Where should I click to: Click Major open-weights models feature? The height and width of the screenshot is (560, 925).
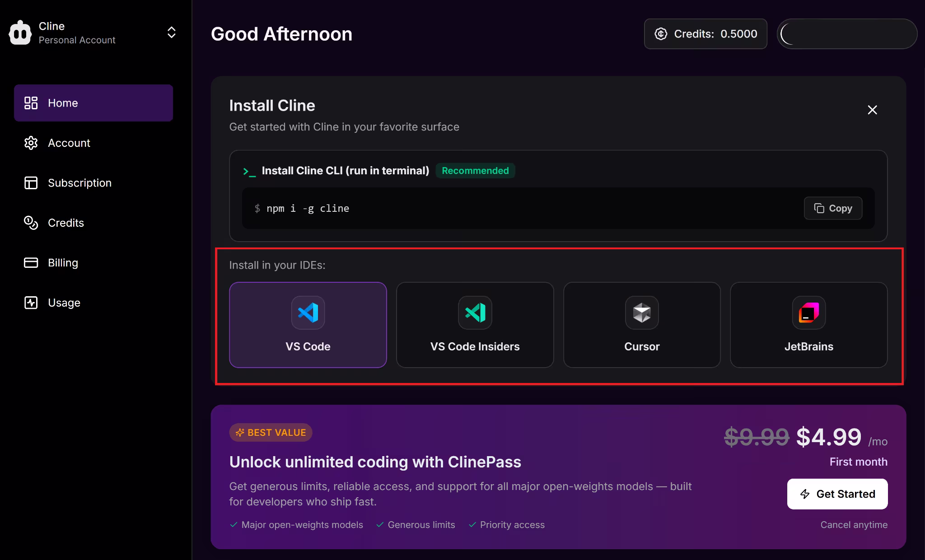pyautogui.click(x=302, y=525)
